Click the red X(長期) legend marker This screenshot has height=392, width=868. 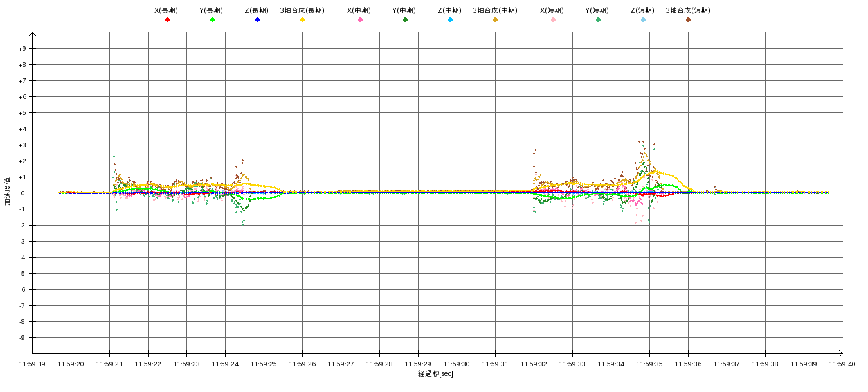point(167,20)
